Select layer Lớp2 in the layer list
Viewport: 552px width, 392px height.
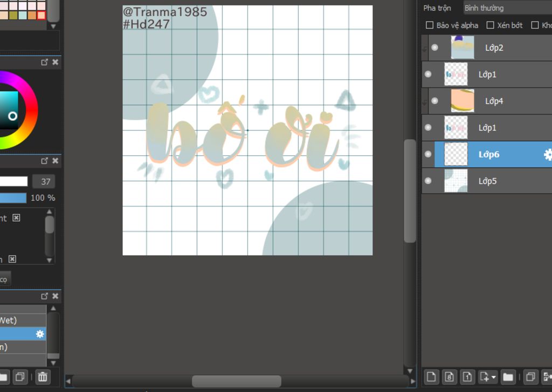click(490, 47)
